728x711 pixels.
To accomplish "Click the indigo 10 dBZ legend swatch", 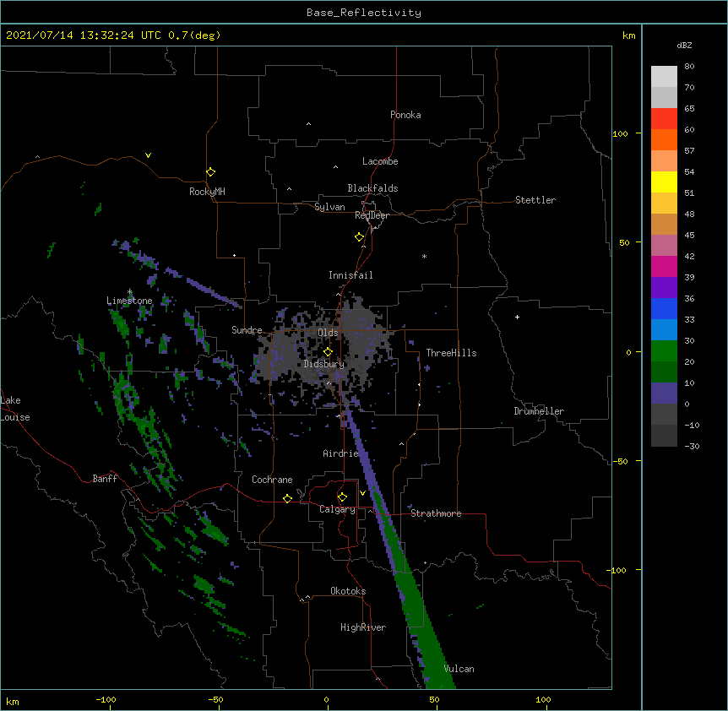I will click(664, 393).
